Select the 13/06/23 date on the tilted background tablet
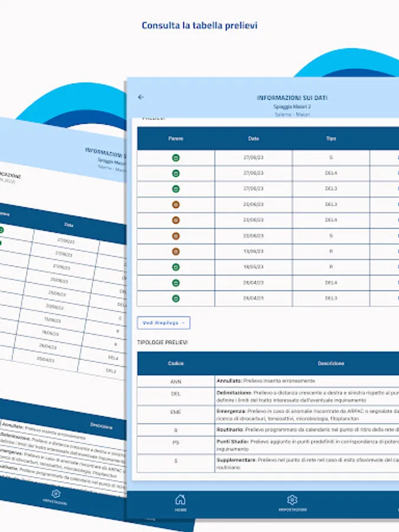Screen dimensions: 399x532 pos(53,320)
